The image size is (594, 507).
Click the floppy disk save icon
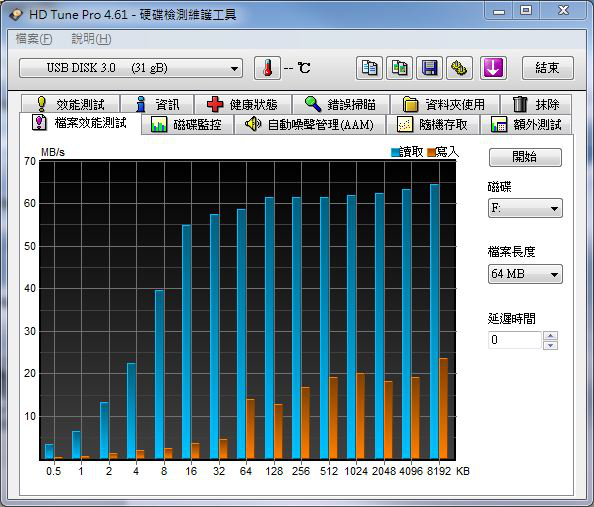pos(429,68)
